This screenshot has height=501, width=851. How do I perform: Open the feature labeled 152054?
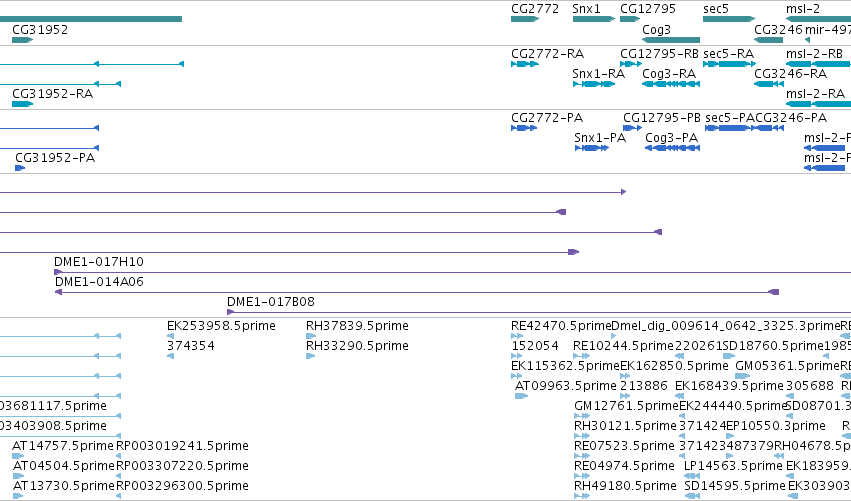tap(535, 346)
